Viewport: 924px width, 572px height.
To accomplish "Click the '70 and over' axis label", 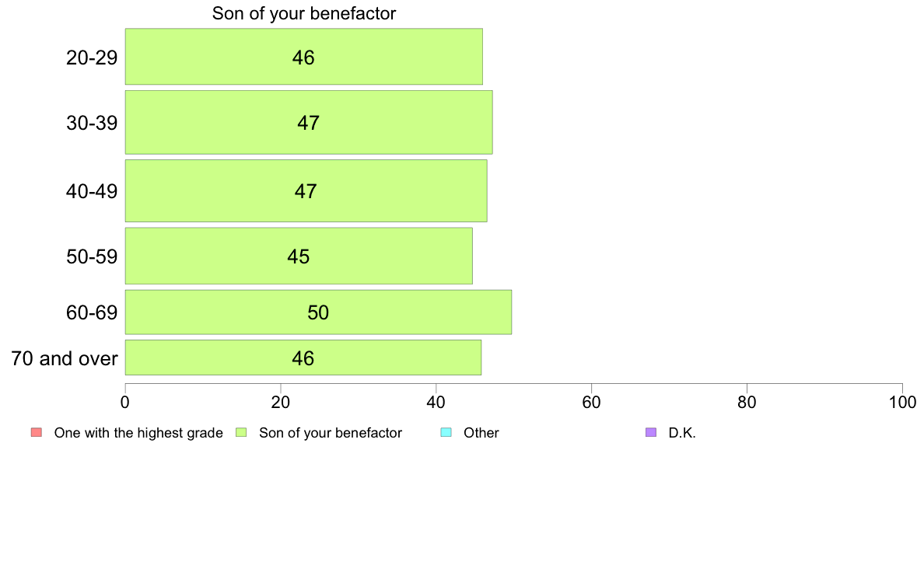I will 65,358.
